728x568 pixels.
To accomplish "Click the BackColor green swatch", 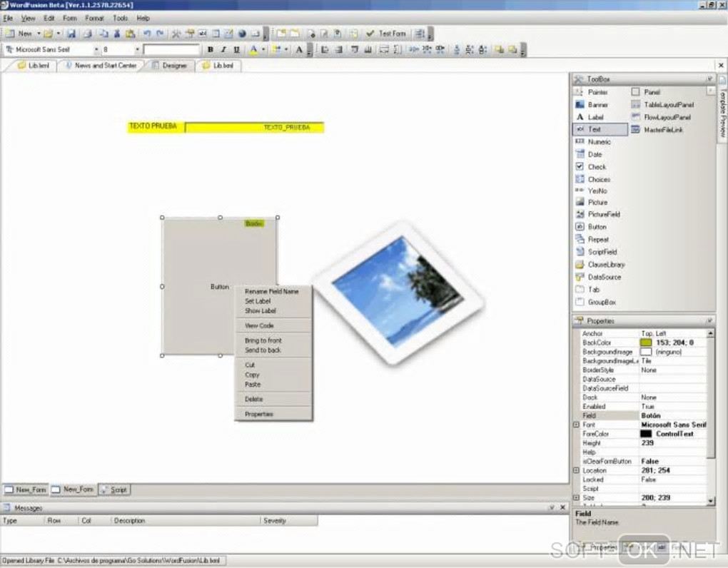I will click(646, 343).
